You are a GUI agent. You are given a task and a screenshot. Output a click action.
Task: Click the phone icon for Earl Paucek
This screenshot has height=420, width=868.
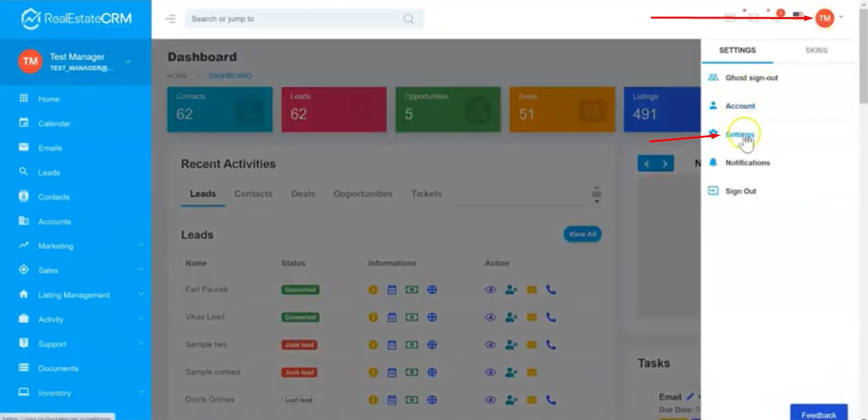click(x=551, y=290)
